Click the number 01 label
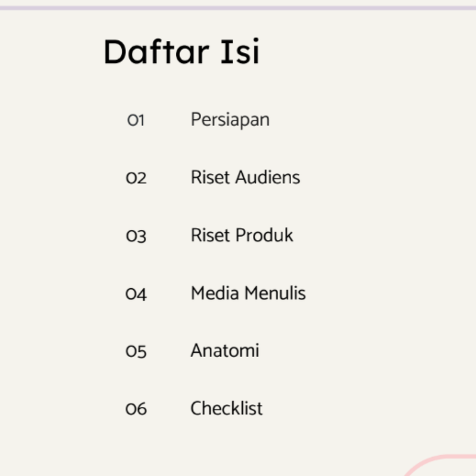Screen dimensions: 476x476 point(136,120)
